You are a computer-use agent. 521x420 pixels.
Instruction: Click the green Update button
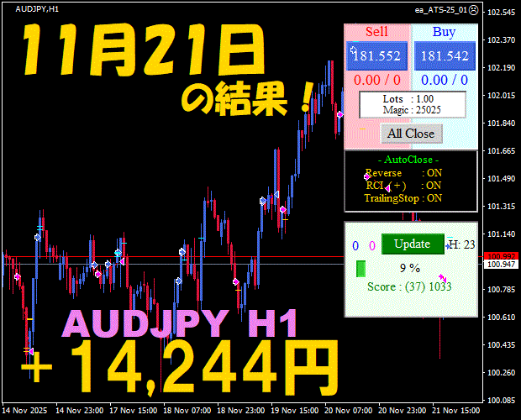(413, 244)
